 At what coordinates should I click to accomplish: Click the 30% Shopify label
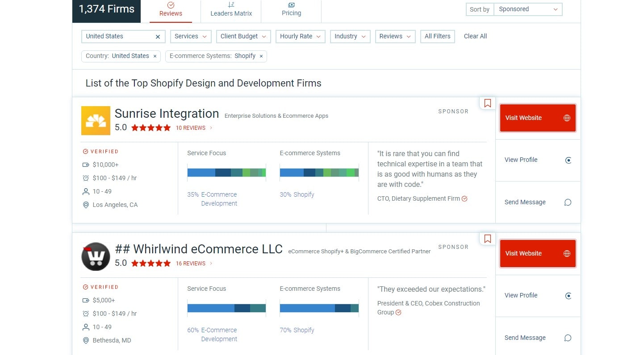tap(297, 195)
